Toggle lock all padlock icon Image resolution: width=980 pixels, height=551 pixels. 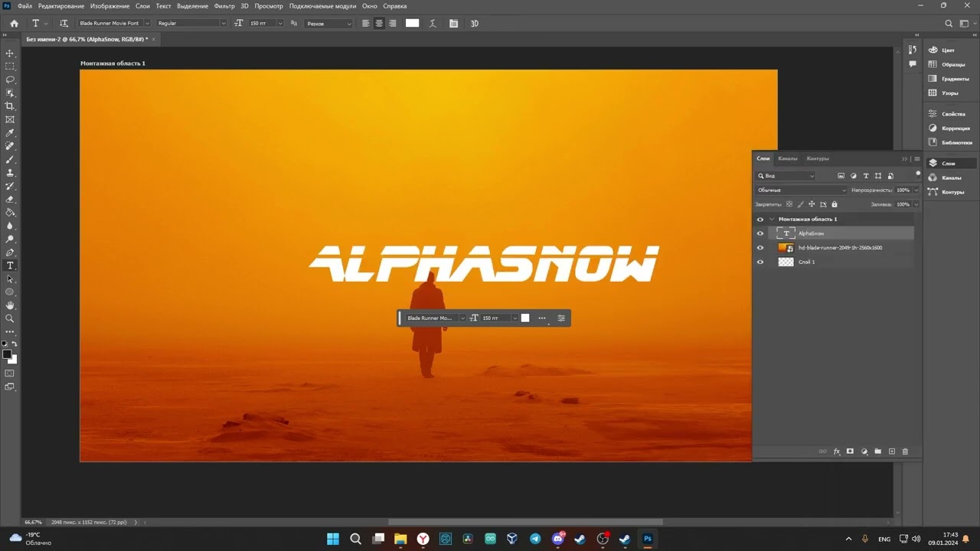(835, 204)
